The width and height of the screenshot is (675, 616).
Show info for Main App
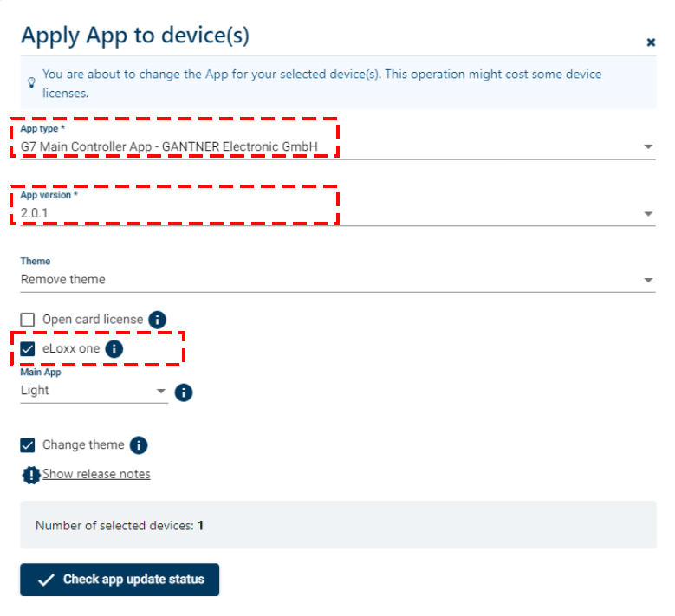184,392
